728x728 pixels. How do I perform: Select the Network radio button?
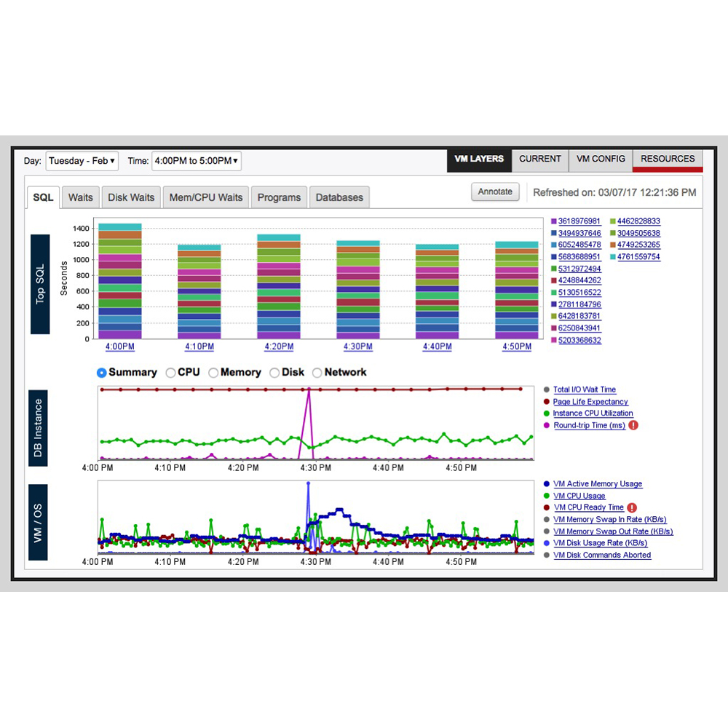(317, 373)
